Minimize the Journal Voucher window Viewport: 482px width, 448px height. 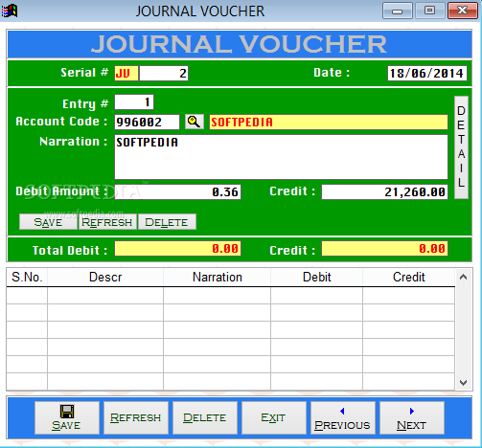coord(398,11)
